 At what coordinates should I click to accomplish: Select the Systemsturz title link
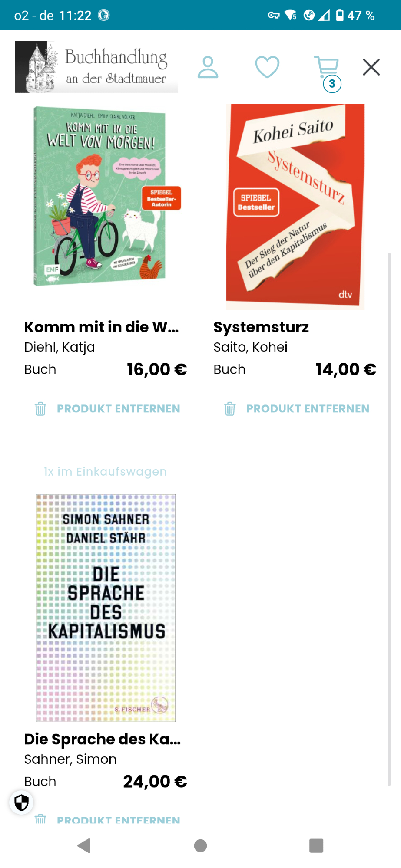click(261, 327)
